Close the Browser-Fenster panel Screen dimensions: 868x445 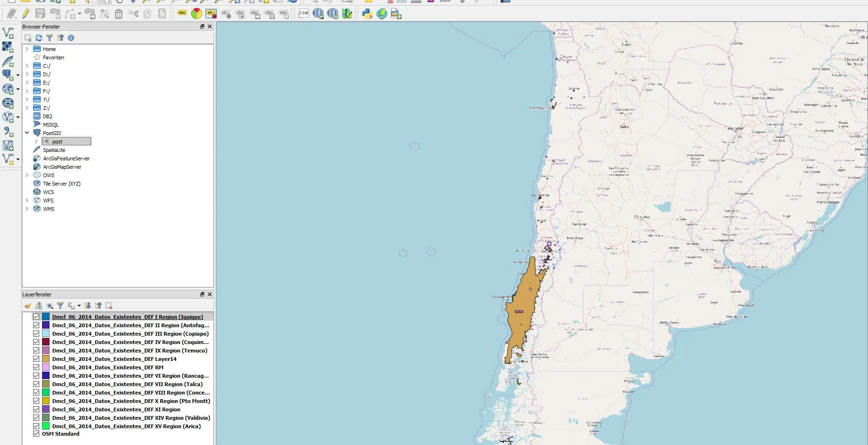coord(210,27)
